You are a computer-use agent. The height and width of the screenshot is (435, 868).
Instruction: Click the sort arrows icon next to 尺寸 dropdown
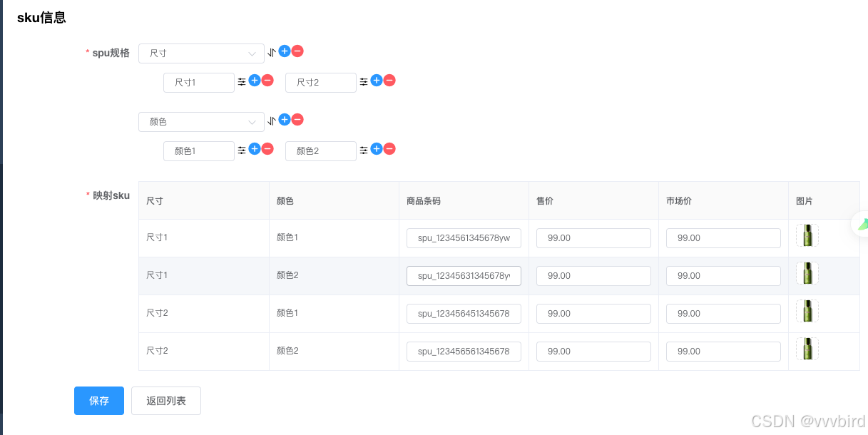pos(272,53)
